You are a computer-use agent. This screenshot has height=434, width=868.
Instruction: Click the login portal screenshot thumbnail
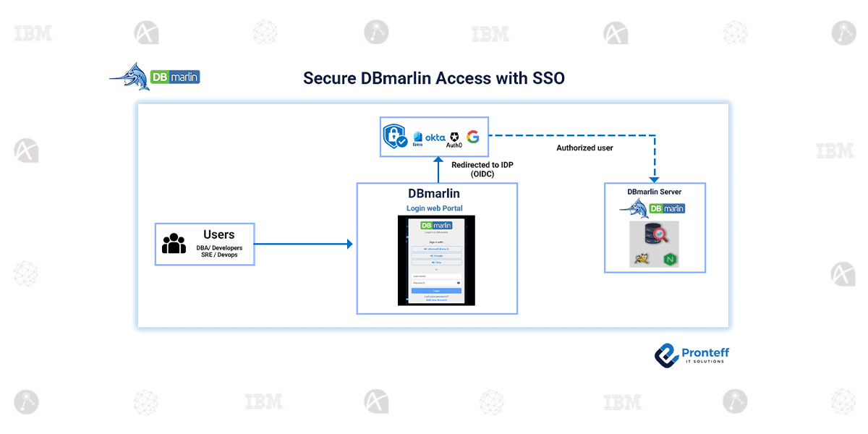(x=436, y=260)
